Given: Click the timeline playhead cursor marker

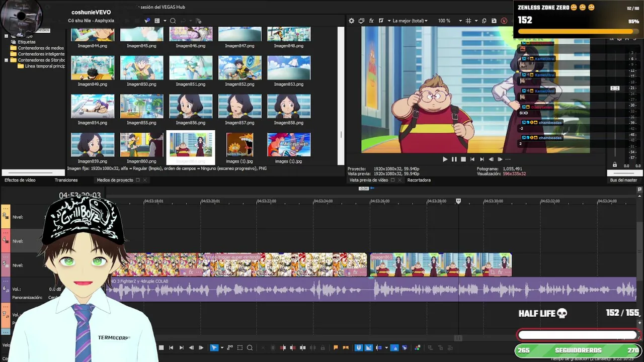Looking at the screenshot, I should 458,201.
